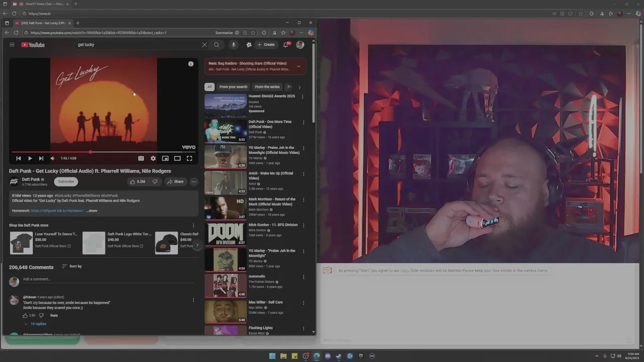Select the 'From the series' chip

coord(267,87)
